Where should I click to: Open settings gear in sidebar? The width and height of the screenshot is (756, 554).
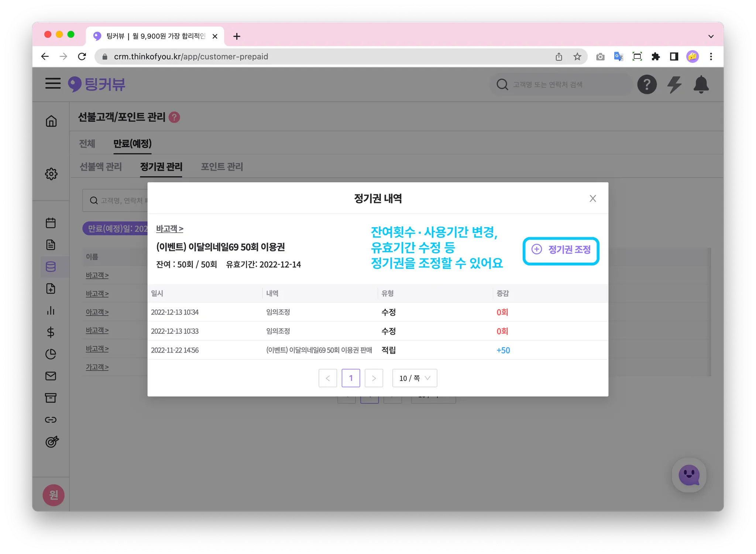pos(51,174)
